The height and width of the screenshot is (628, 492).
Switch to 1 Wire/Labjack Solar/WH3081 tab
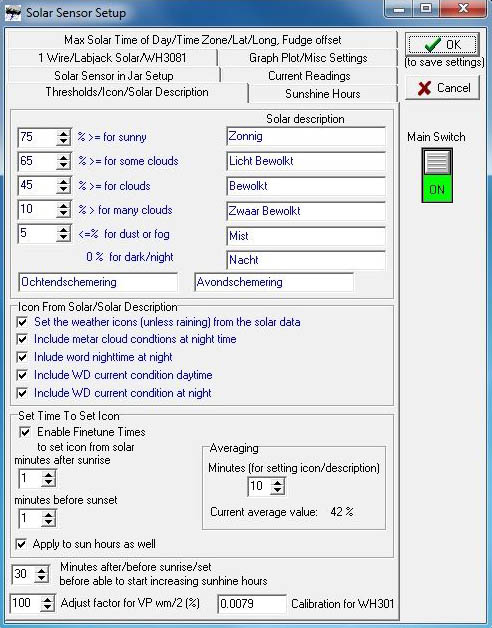[112, 58]
